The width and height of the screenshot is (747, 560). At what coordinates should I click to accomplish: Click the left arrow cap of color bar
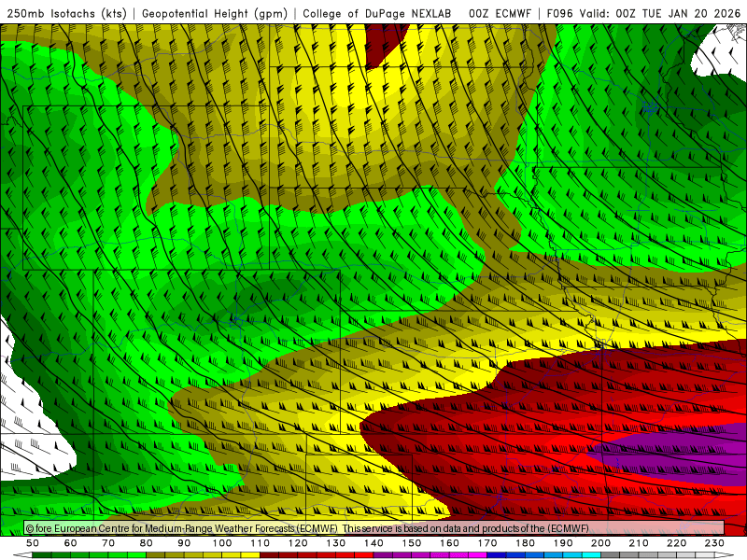22,555
